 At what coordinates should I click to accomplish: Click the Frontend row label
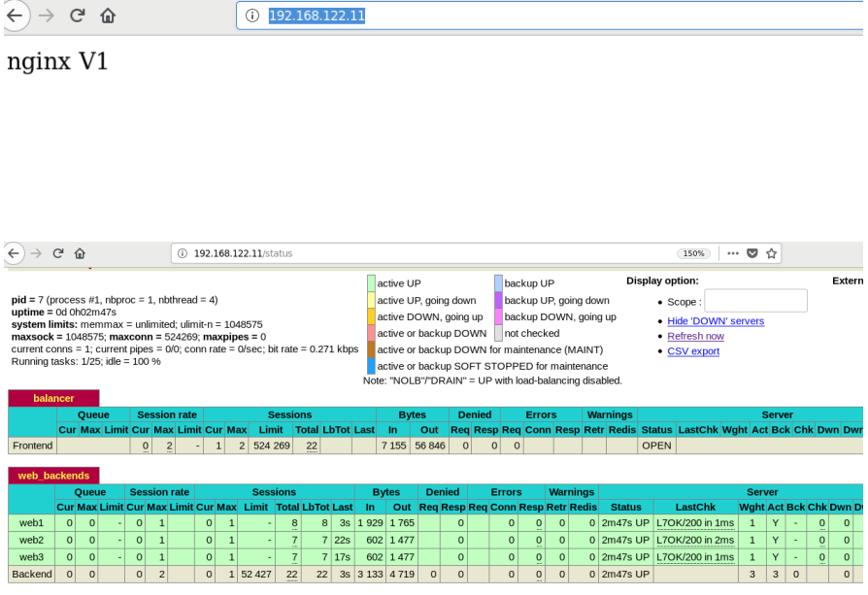point(33,446)
